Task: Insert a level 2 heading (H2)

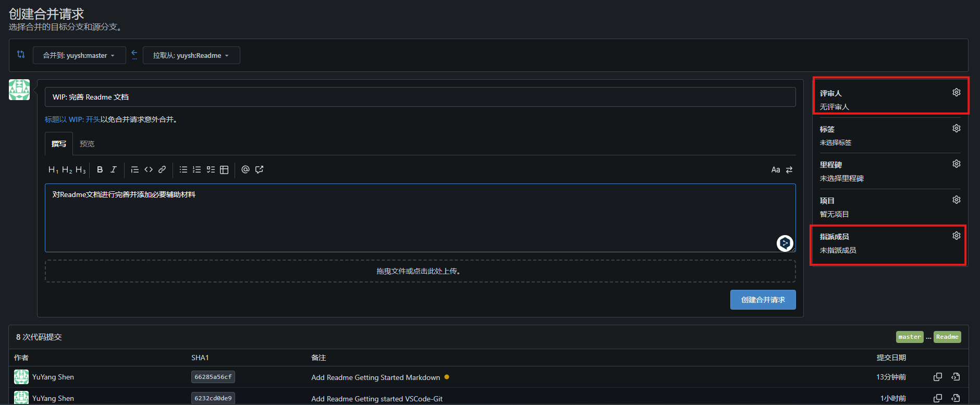Action: [x=67, y=170]
